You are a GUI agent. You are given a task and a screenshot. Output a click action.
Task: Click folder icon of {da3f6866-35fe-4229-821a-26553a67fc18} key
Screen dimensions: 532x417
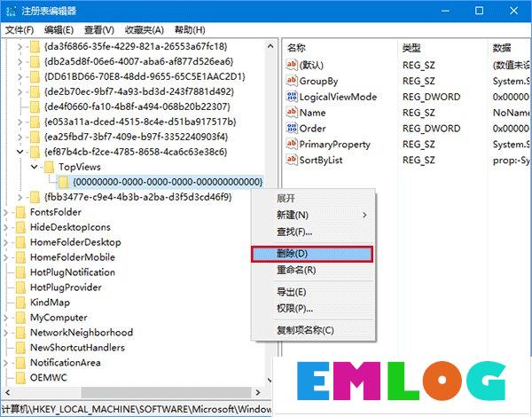(x=35, y=46)
